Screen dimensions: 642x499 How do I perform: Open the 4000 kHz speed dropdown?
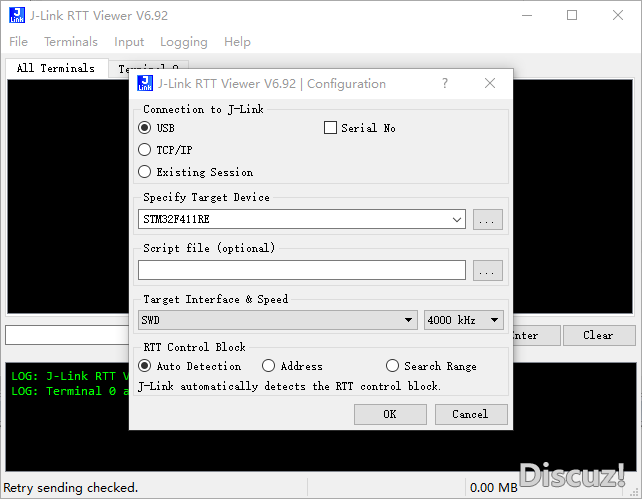[463, 320]
